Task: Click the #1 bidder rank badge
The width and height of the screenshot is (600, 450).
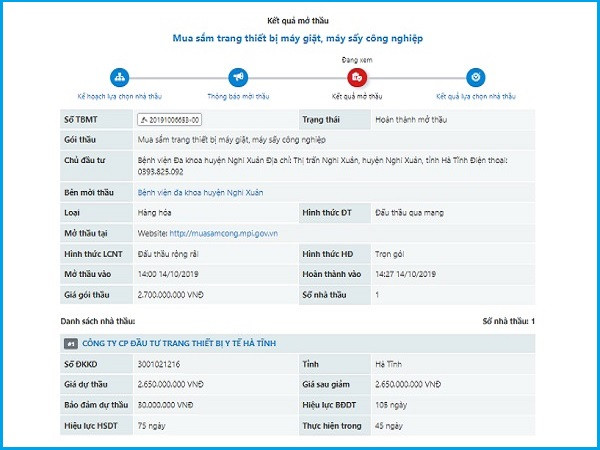Action: click(x=71, y=344)
